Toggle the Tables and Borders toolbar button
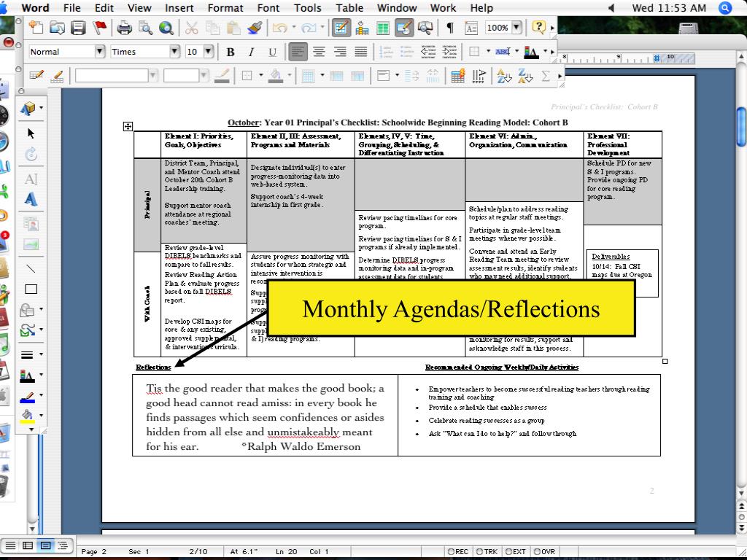Viewport: 747px width, 560px height. point(341,28)
